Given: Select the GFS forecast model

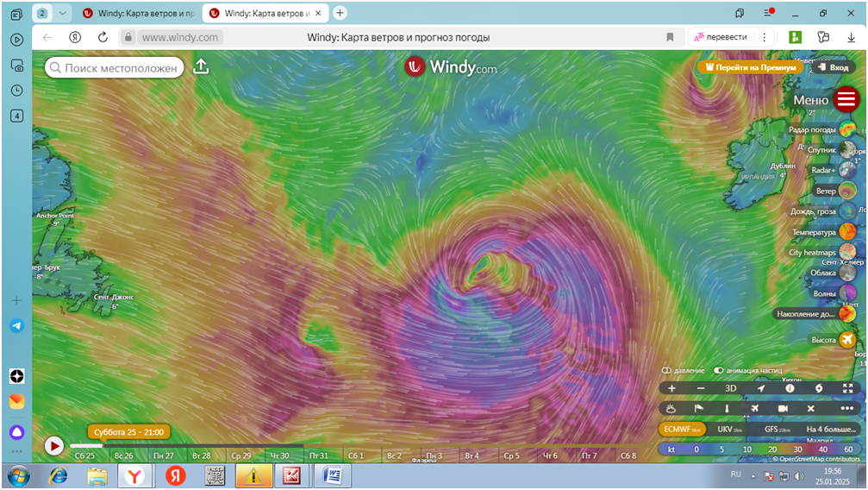Looking at the screenshot, I should click(x=777, y=429).
